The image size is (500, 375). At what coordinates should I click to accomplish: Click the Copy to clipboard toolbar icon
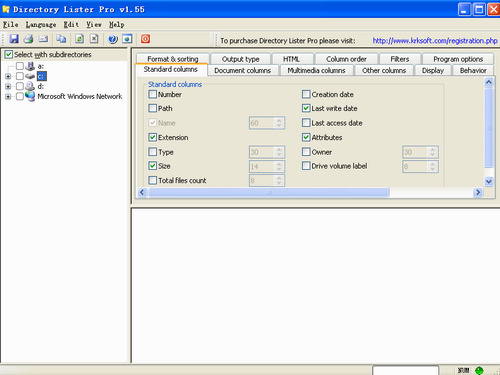(61, 39)
